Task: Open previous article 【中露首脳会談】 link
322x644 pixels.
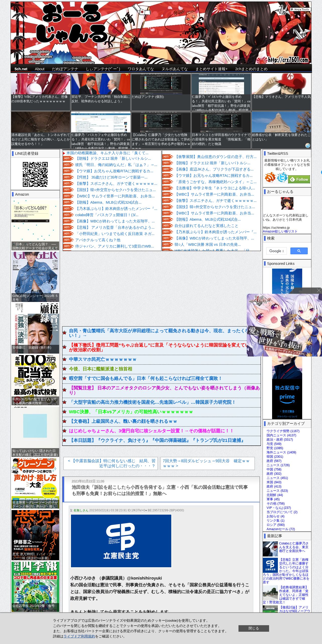Action: pyautogui.click(x=112, y=463)
